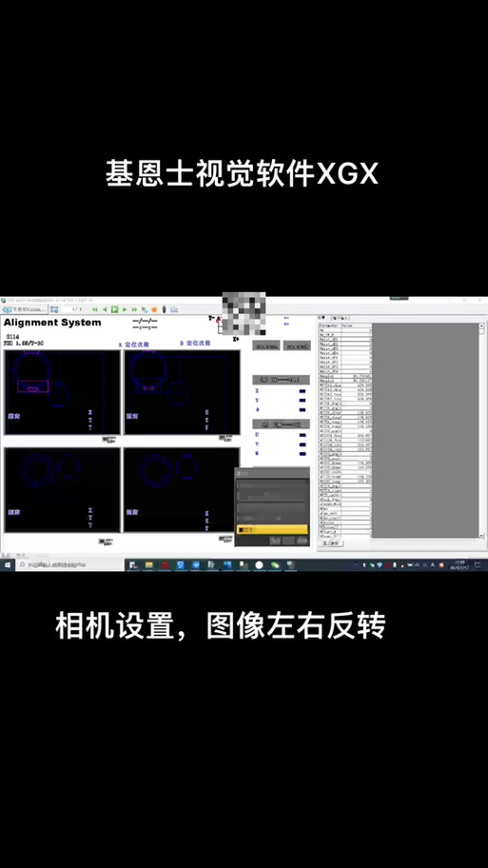
Task: Click the rewind-to-first icon in toolbar
Action: [95, 309]
